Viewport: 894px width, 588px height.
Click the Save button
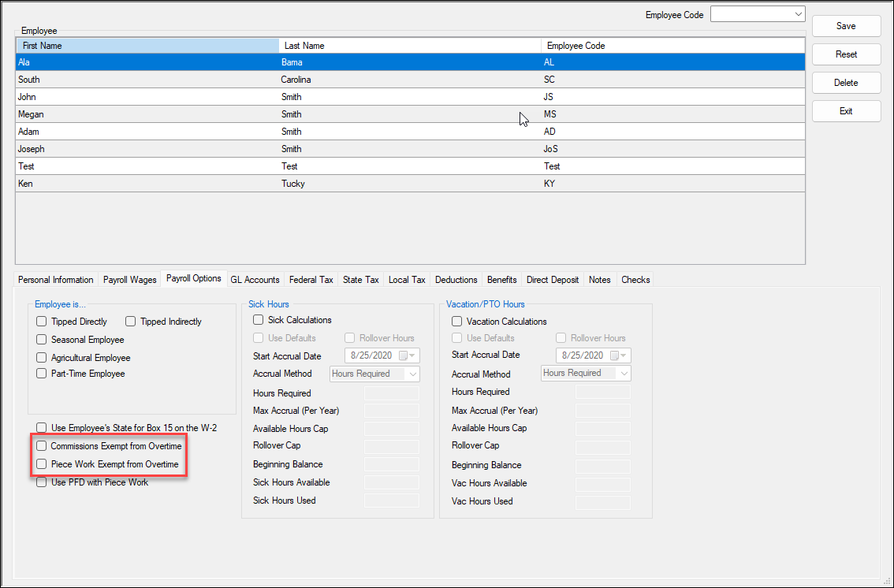coord(846,26)
